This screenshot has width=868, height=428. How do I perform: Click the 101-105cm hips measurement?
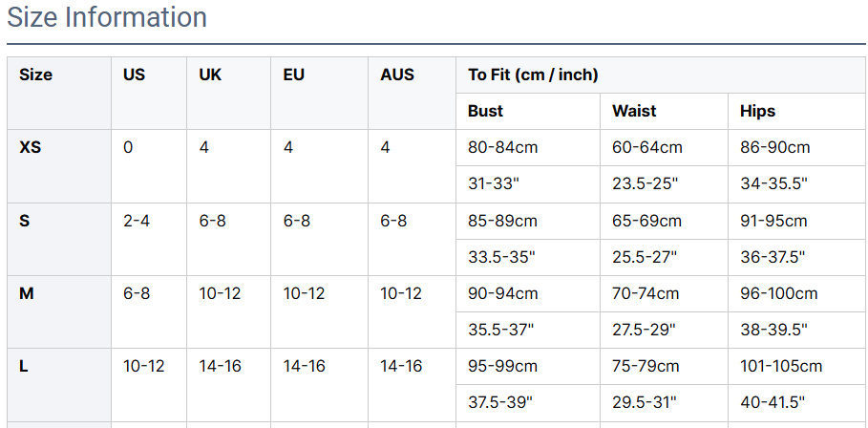coord(781,366)
